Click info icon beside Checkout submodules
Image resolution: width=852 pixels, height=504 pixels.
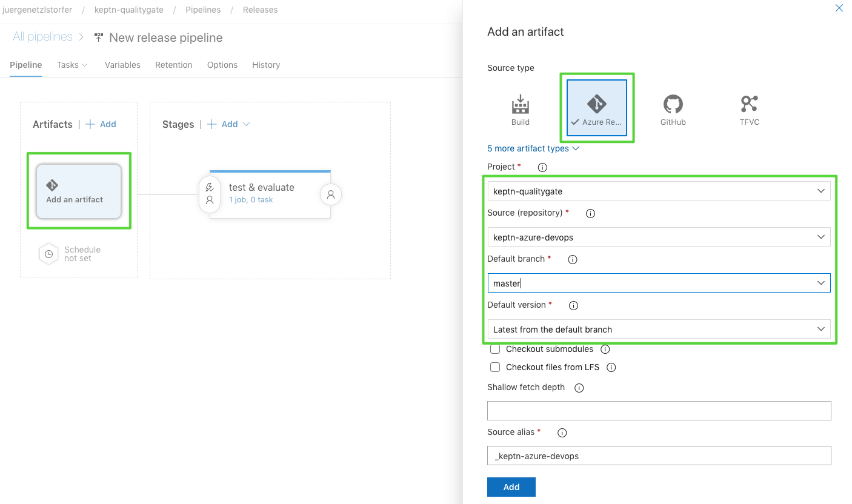click(605, 349)
